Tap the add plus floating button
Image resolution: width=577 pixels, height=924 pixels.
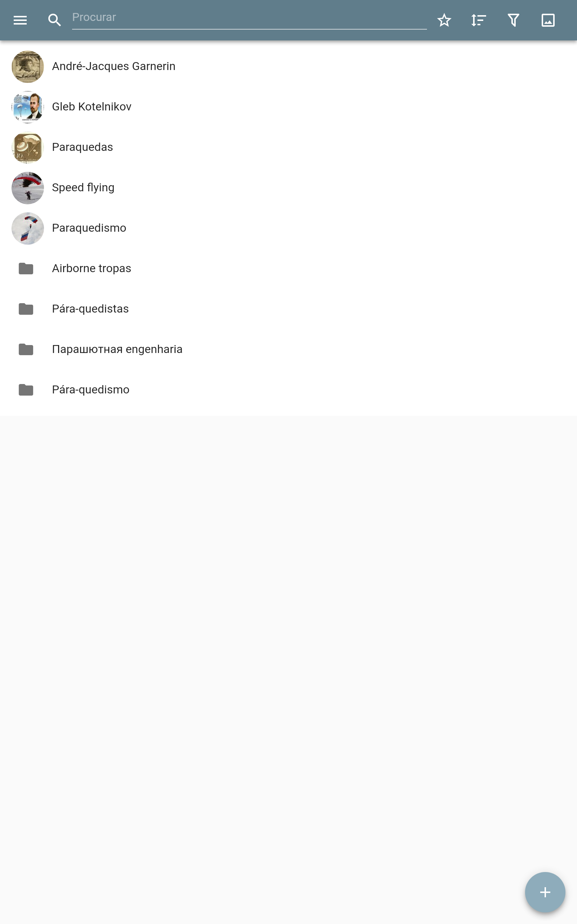[545, 892]
